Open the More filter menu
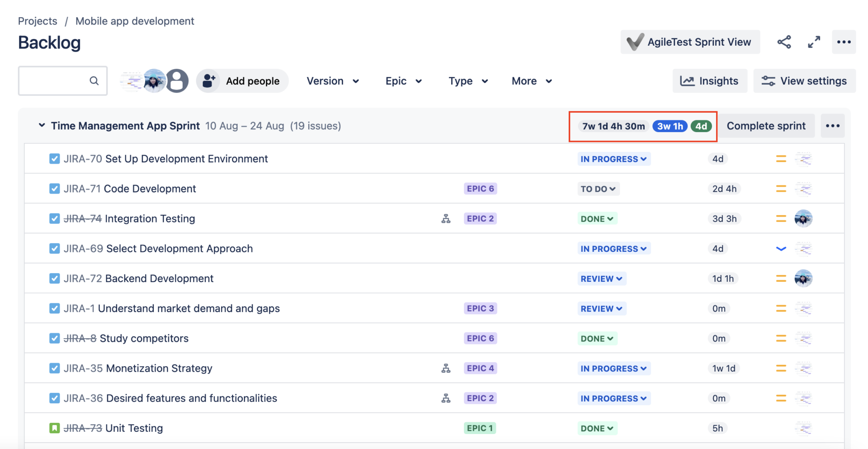 tap(531, 80)
